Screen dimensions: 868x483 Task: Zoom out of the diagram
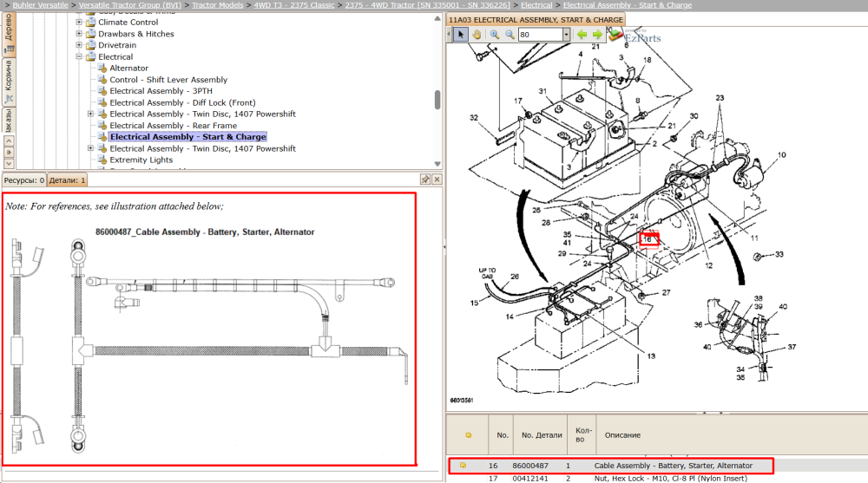510,35
